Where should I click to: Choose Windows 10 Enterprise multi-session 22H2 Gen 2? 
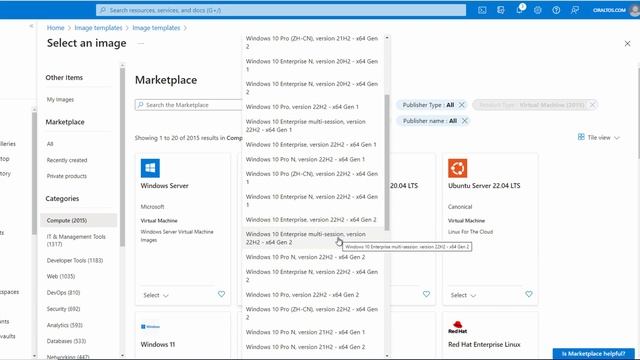(x=313, y=238)
